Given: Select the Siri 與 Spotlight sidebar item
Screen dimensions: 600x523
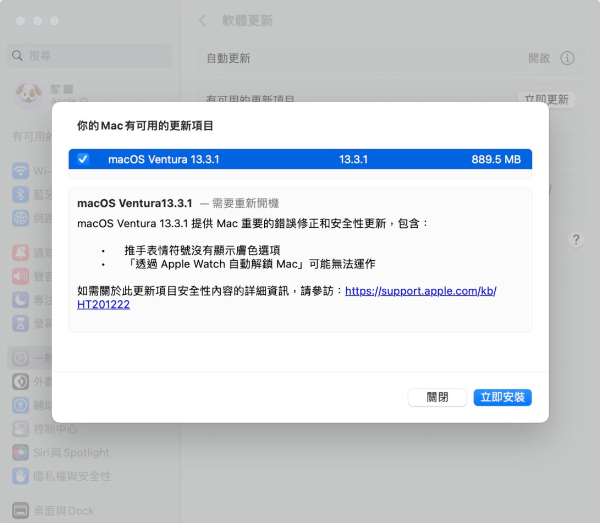Looking at the screenshot, I should 62,453.
